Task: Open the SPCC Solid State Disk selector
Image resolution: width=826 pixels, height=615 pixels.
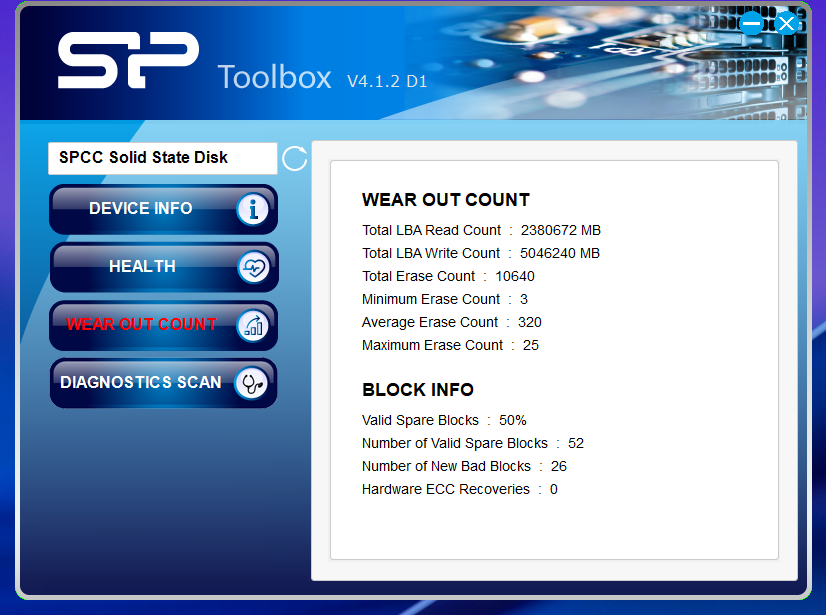Action: pyautogui.click(x=162, y=158)
